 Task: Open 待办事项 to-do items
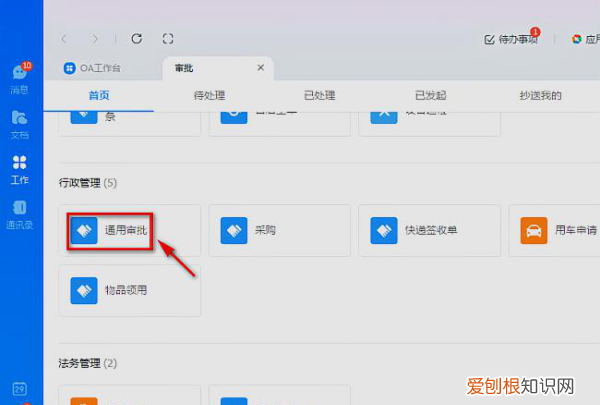tap(511, 39)
